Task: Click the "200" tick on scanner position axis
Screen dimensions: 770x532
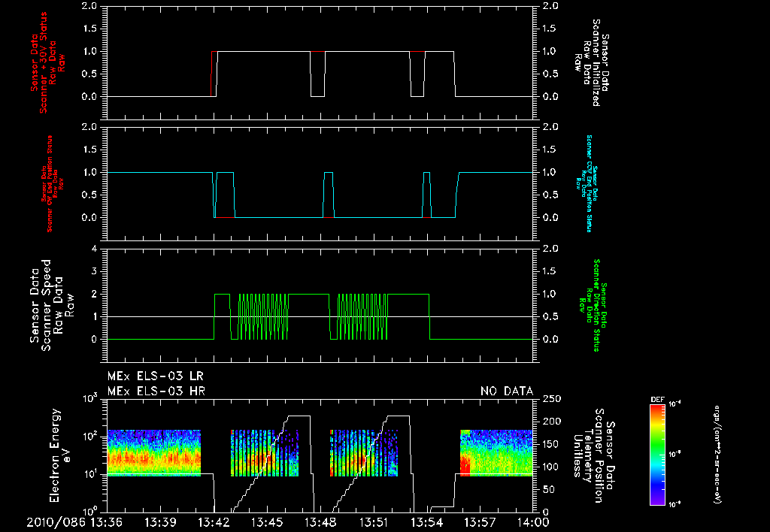Action: (551, 422)
